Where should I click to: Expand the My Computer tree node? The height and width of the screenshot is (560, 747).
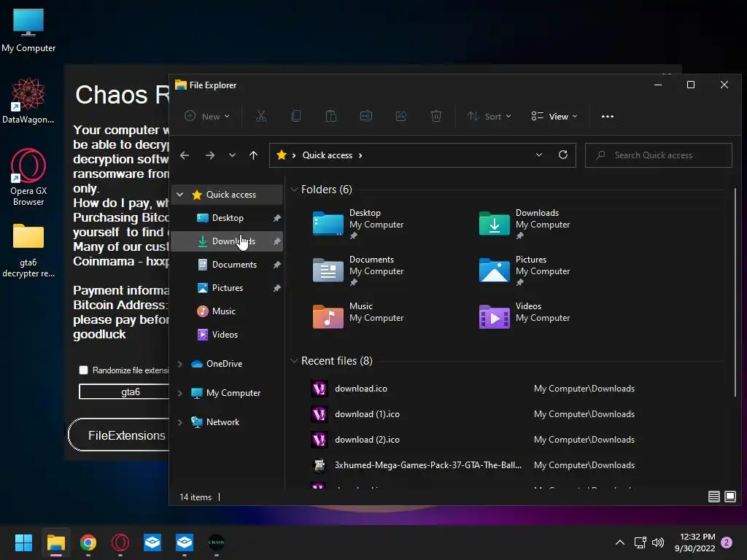coord(180,393)
